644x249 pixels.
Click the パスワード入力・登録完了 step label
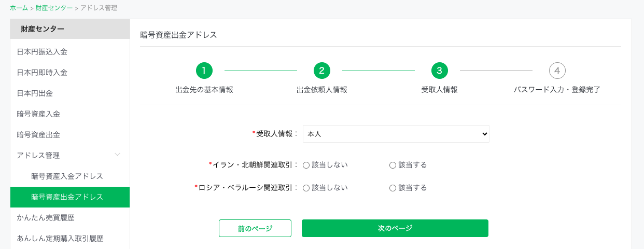pos(557,90)
